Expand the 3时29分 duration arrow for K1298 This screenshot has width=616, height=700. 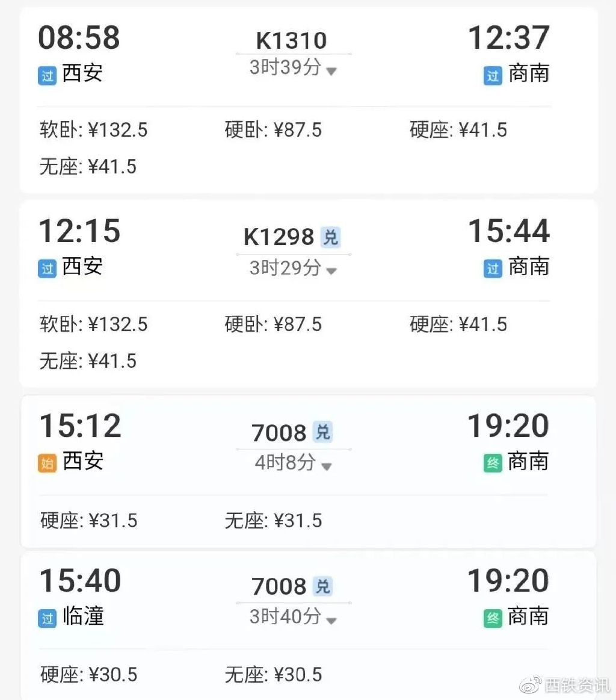331,270
